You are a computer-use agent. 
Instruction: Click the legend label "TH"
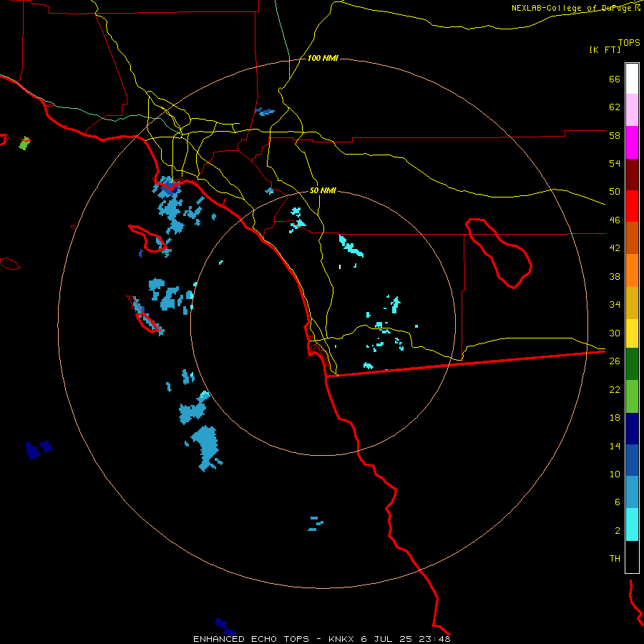pos(615,559)
